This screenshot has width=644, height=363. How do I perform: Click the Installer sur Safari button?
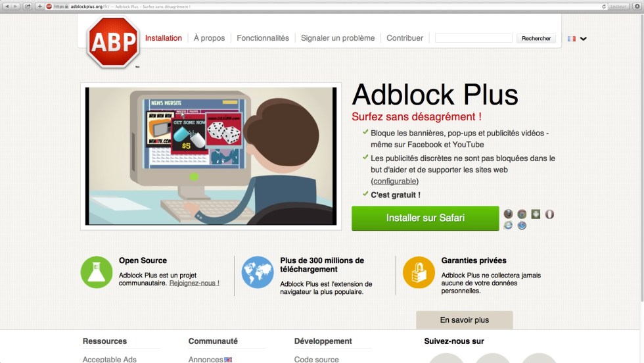click(x=425, y=218)
